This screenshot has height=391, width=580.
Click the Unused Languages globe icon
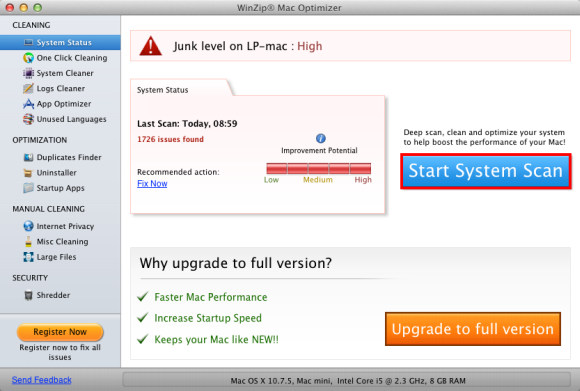pyautogui.click(x=28, y=119)
